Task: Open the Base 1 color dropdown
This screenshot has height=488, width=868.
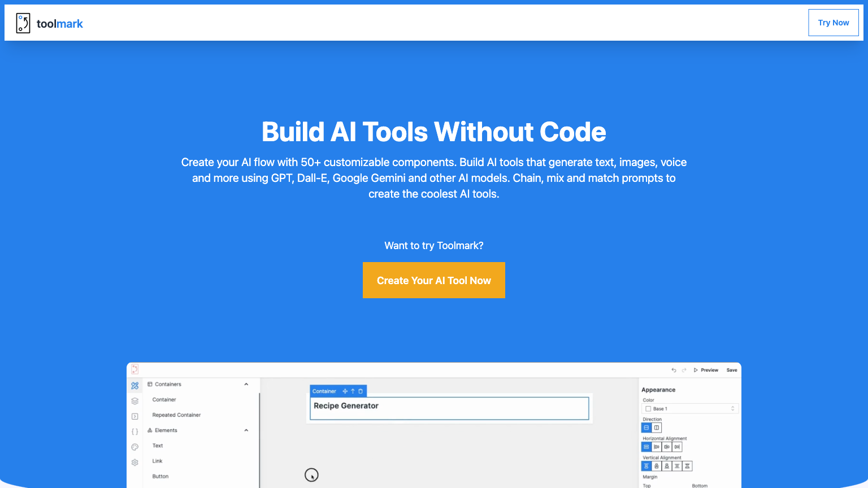Action: tap(732, 408)
